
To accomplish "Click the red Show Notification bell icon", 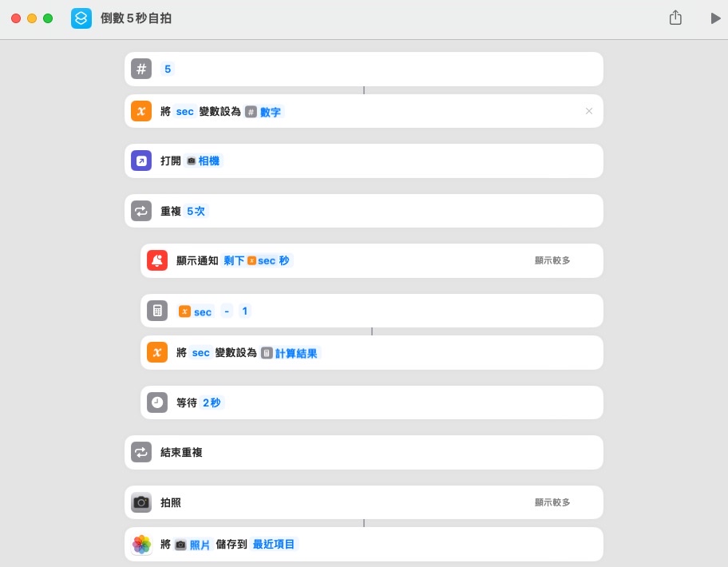I will 157,260.
